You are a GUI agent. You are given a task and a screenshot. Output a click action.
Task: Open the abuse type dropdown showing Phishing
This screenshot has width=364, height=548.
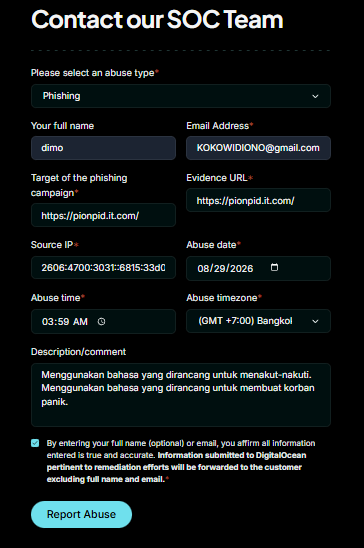(x=181, y=96)
